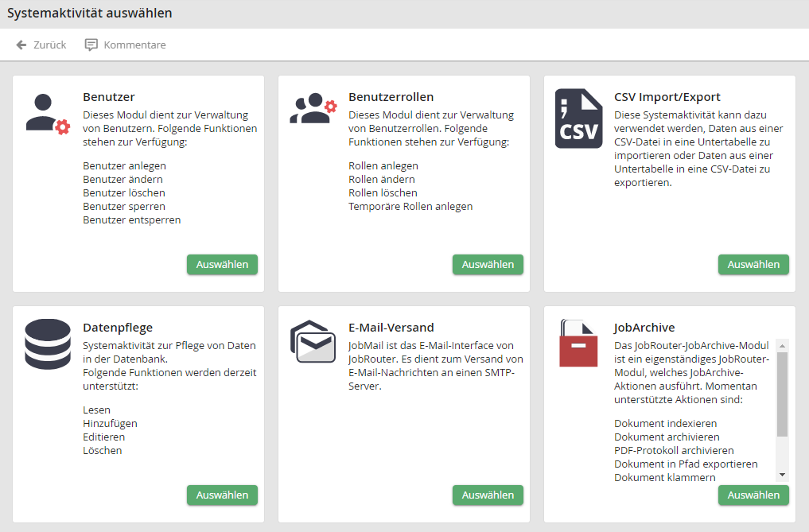Click the E-Mail-Versand envelope icon
Image resolution: width=809 pixels, height=532 pixels.
tap(313, 341)
